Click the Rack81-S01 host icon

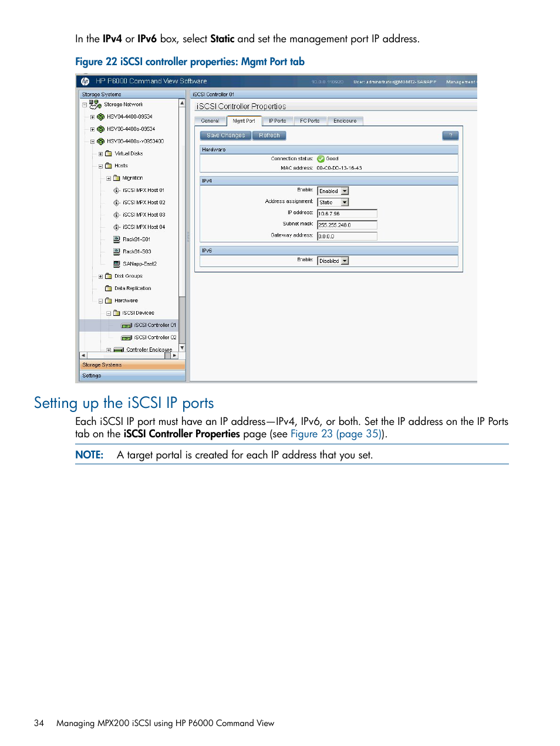coord(117,239)
